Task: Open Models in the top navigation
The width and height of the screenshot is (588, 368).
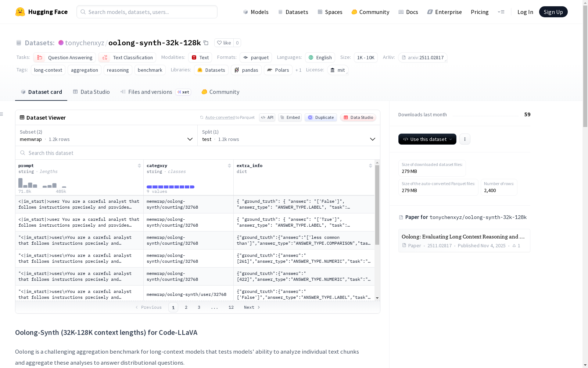Action: tap(256, 12)
